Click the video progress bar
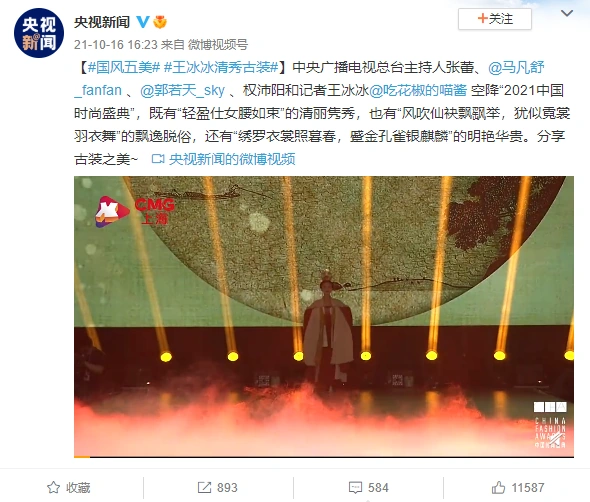 pyautogui.click(x=324, y=457)
